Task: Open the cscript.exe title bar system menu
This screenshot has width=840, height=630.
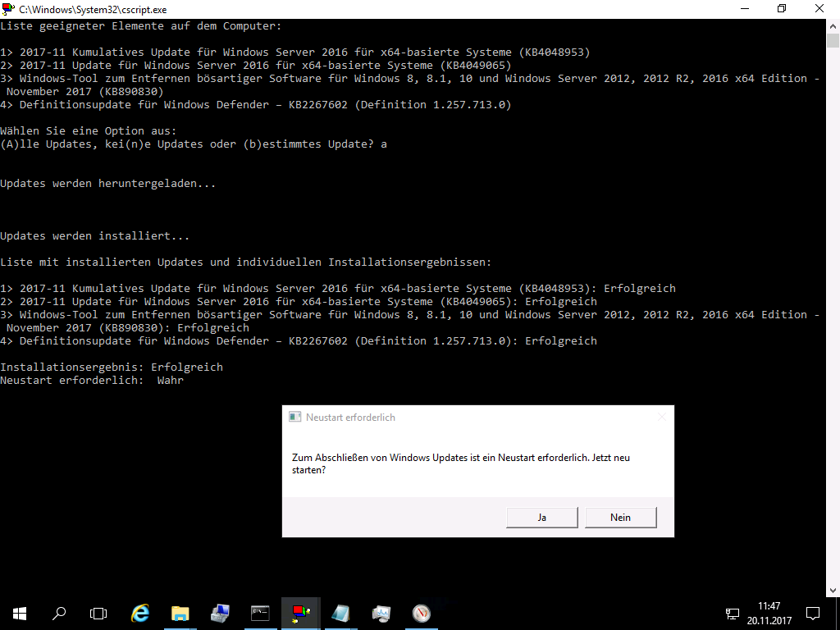Action: [9, 8]
